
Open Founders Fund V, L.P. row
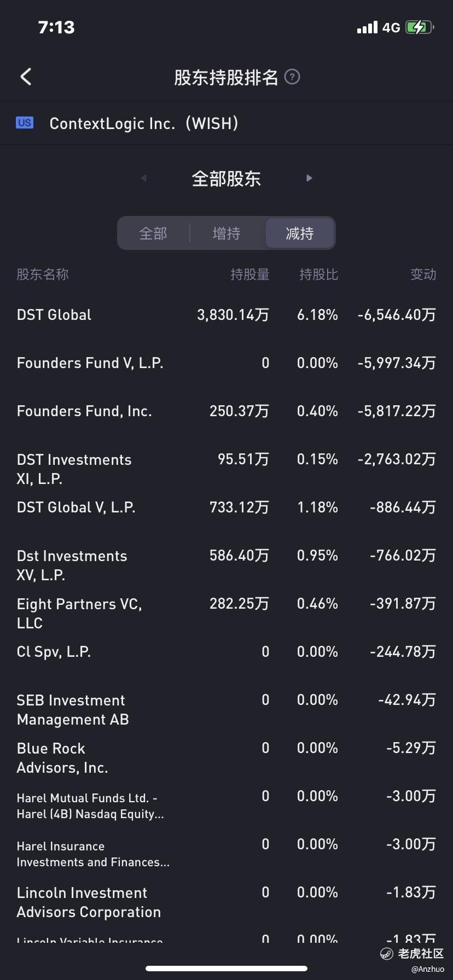tap(226, 363)
